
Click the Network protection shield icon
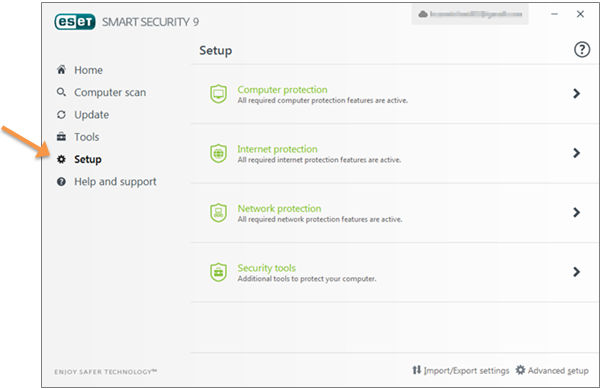point(218,213)
